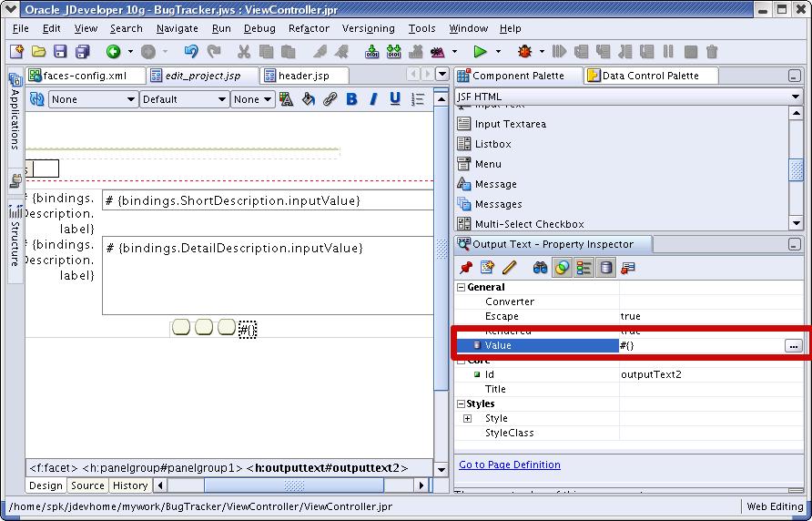Viewport: 812px width, 521px height.
Task: Open the Structure side tab
Action: (15, 242)
